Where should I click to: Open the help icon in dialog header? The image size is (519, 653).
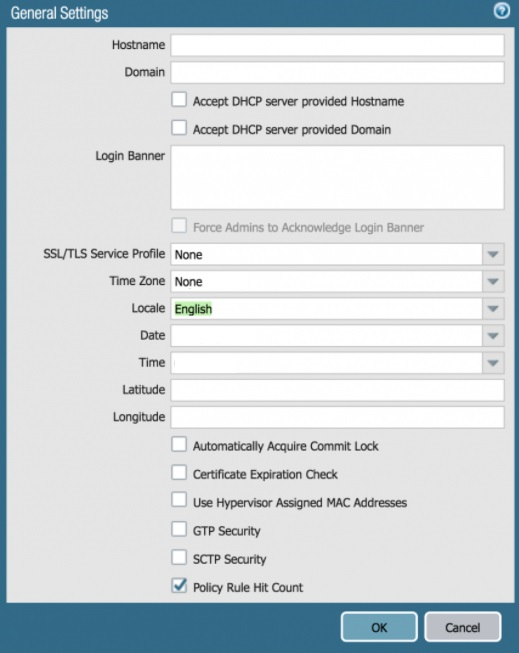(x=502, y=10)
